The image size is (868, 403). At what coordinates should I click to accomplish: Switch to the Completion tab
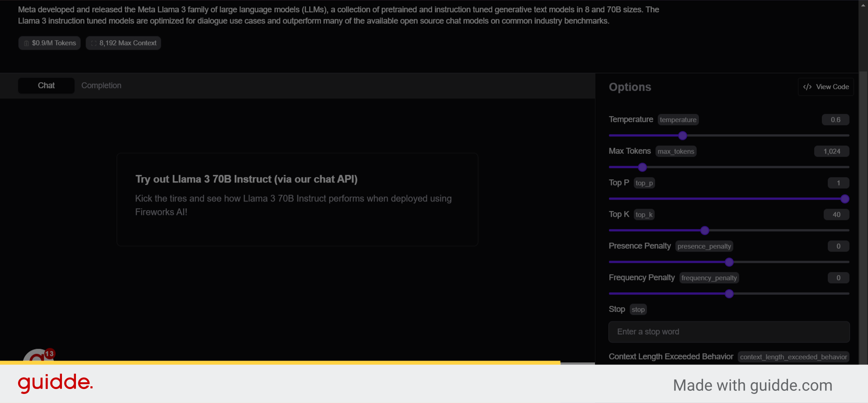coord(101,85)
